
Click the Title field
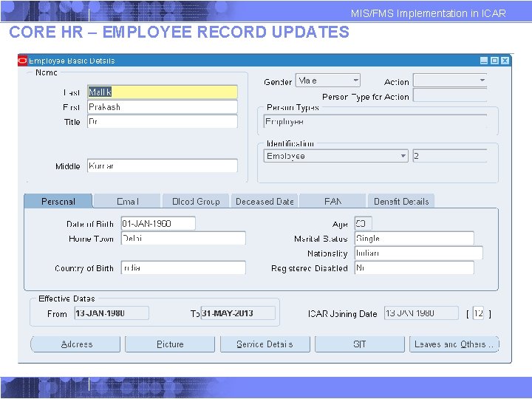pos(163,121)
